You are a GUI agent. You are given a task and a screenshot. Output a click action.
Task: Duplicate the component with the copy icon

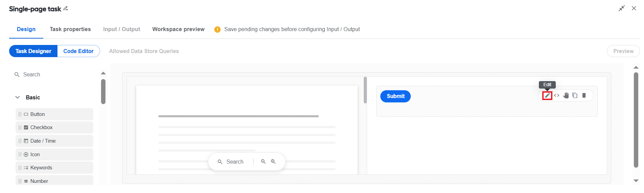coord(575,95)
